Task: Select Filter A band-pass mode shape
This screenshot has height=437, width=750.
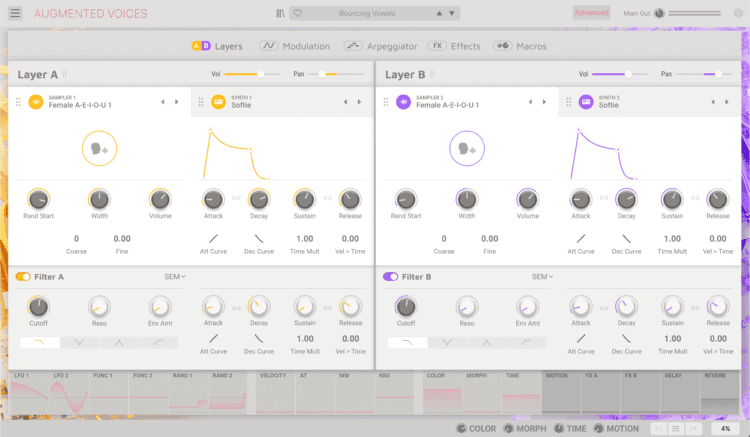Action: coord(119,342)
